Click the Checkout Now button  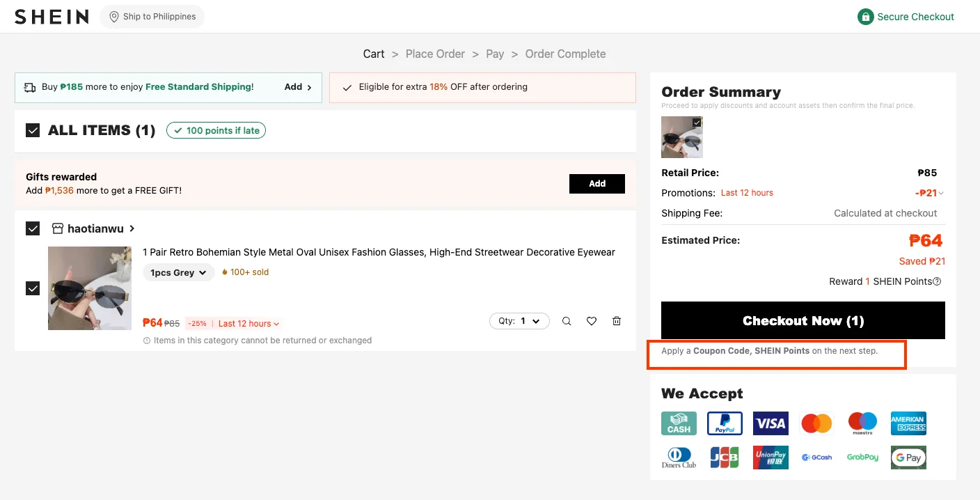(x=803, y=320)
